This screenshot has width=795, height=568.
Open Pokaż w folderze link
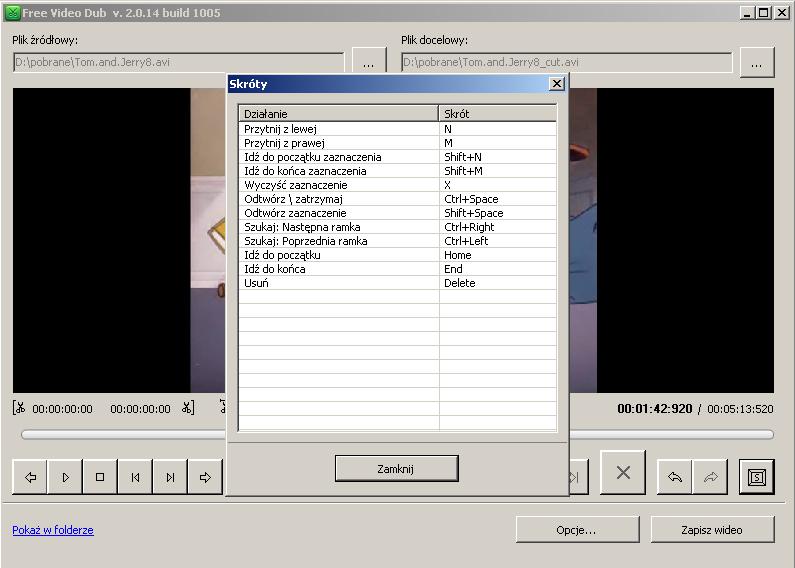[x=53, y=530]
